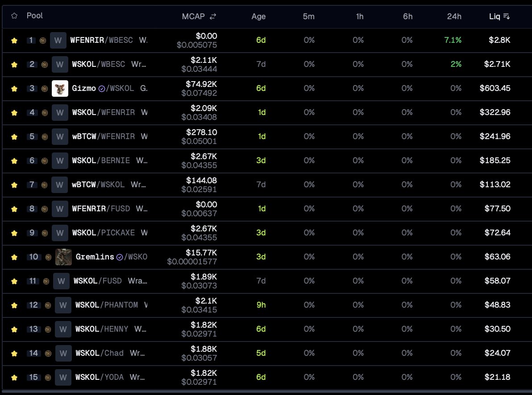The width and height of the screenshot is (532, 395).
Task: Click the W token logo for WFENRIR/WBESC
Action: pyautogui.click(x=58, y=41)
